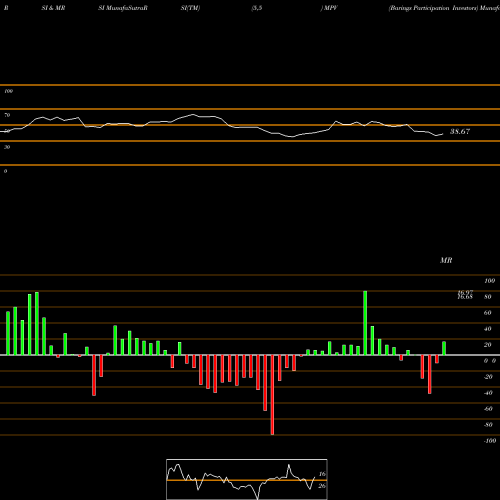Click the 'SI & MR' header text

pyautogui.click(x=53, y=8)
